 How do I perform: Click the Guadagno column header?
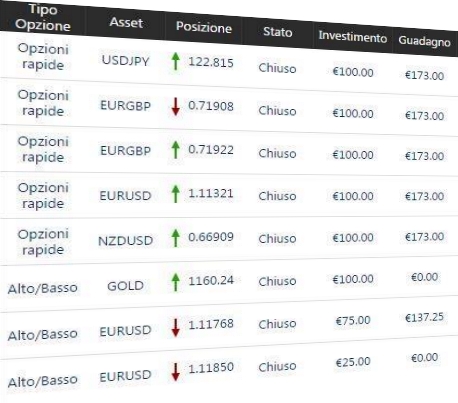(x=424, y=41)
